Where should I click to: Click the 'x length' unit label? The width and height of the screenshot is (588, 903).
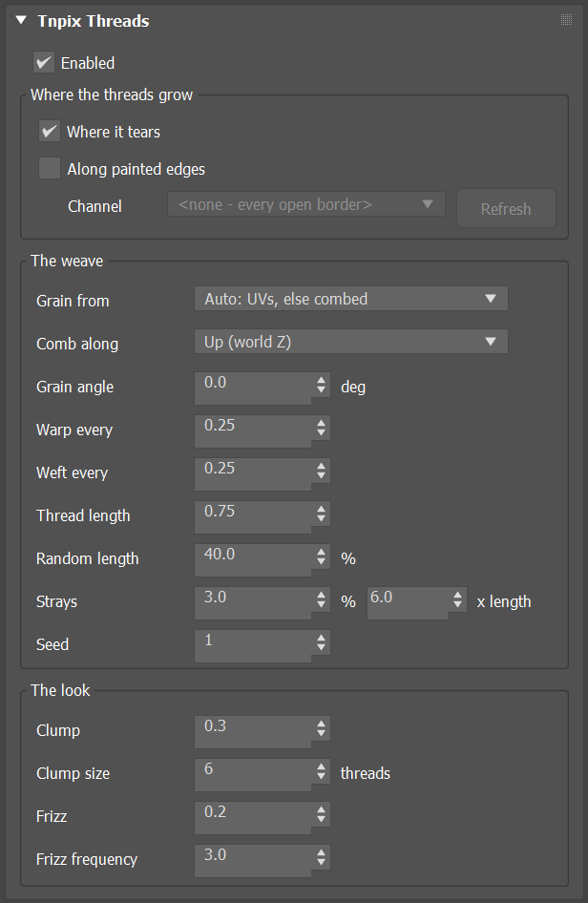point(504,601)
